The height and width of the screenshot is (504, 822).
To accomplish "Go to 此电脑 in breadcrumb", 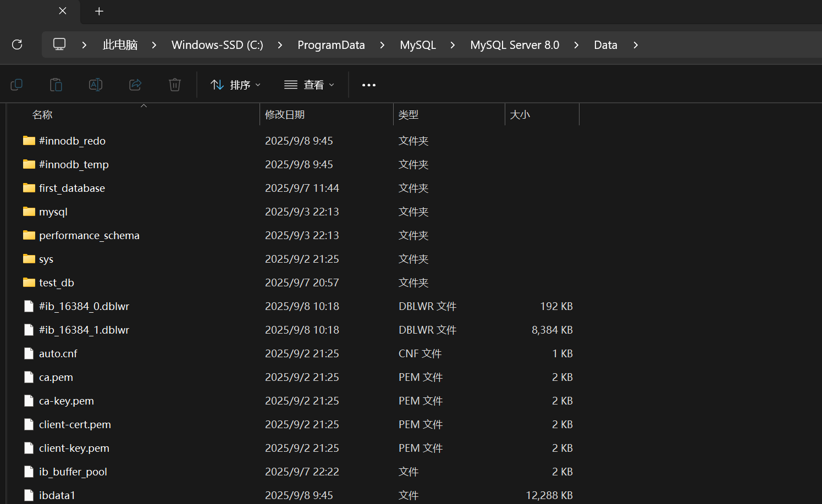I will [120, 45].
